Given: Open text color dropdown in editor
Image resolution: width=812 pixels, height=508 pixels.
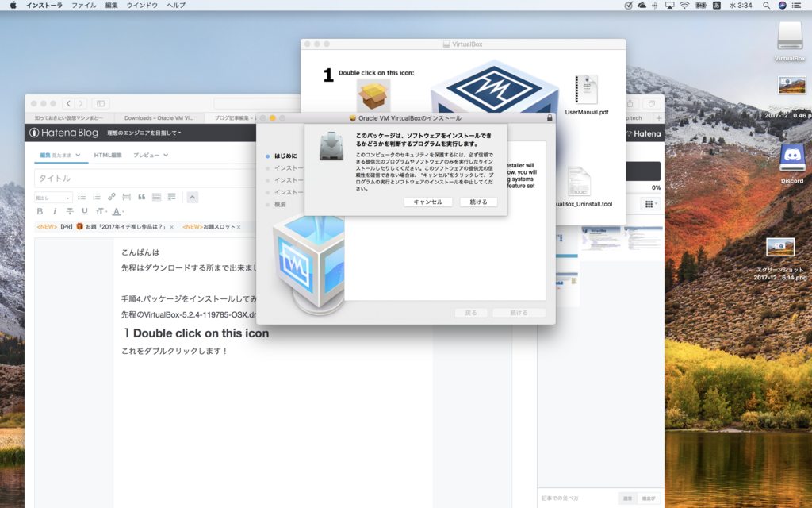Looking at the screenshot, I should coord(118,211).
